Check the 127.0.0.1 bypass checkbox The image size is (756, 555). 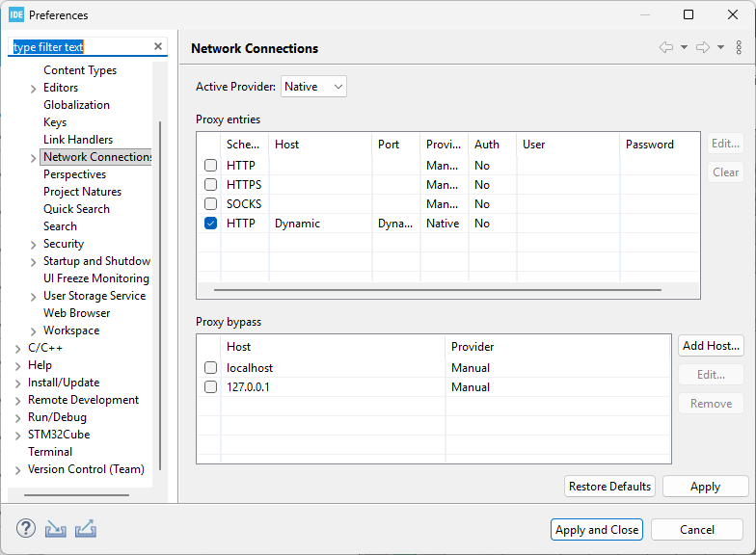tap(210, 387)
